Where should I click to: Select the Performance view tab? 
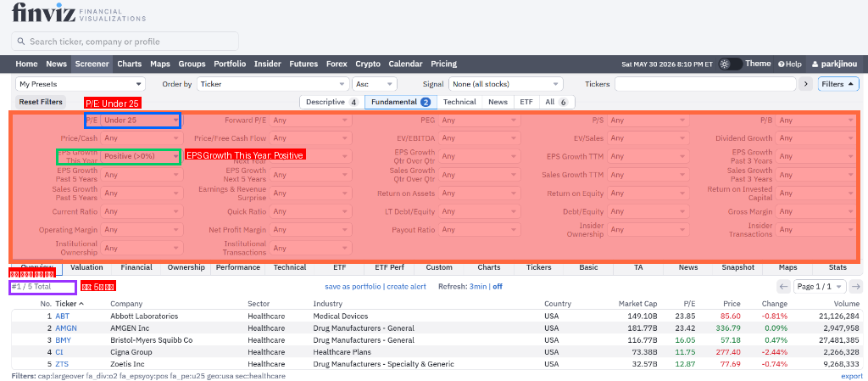coord(238,267)
